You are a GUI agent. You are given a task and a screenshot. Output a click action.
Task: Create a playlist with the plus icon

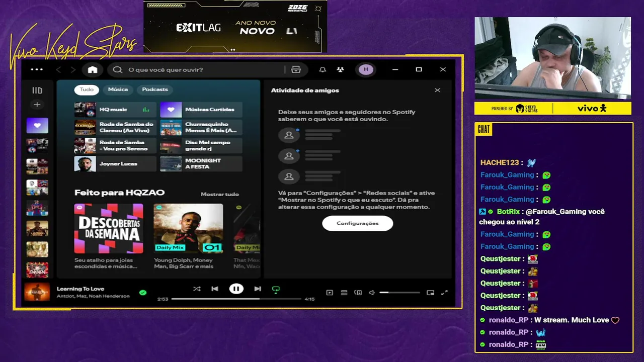(x=37, y=105)
